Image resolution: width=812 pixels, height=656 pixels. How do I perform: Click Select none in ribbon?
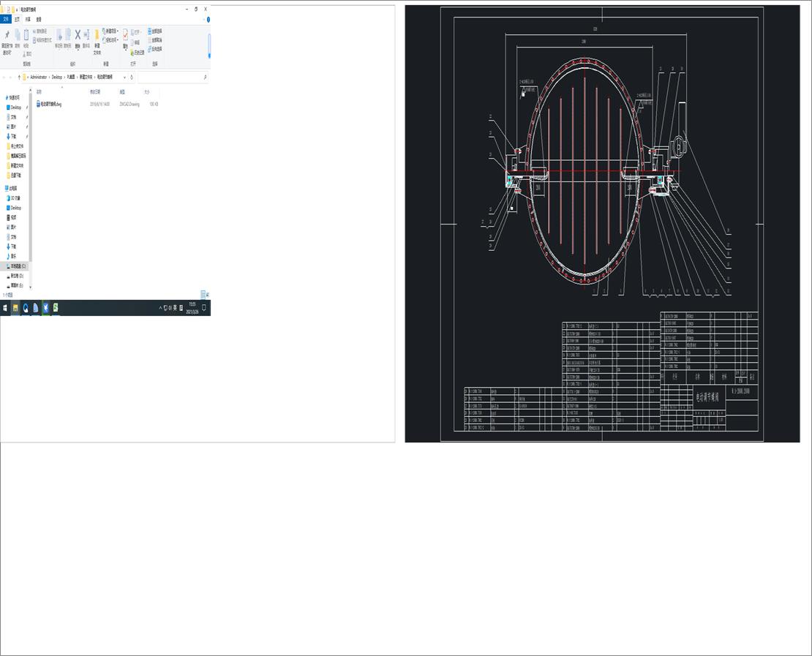[x=155, y=40]
